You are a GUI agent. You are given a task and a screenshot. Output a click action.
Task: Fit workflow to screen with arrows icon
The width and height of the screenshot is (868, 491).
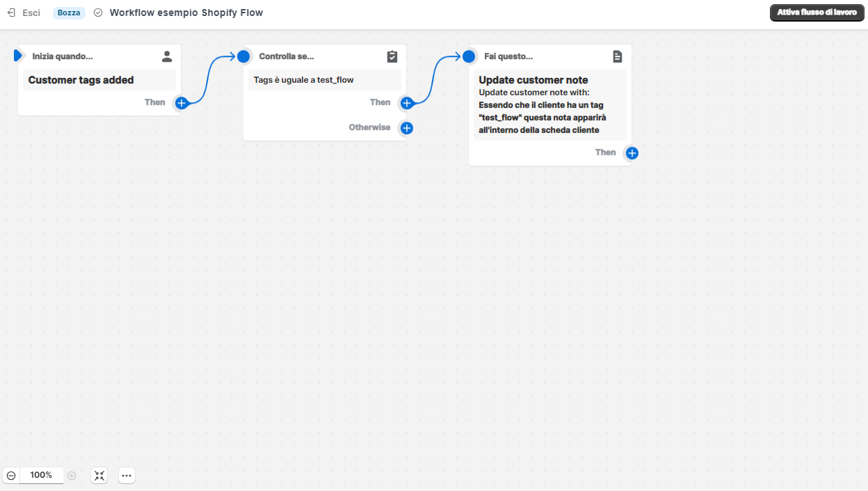(x=99, y=475)
